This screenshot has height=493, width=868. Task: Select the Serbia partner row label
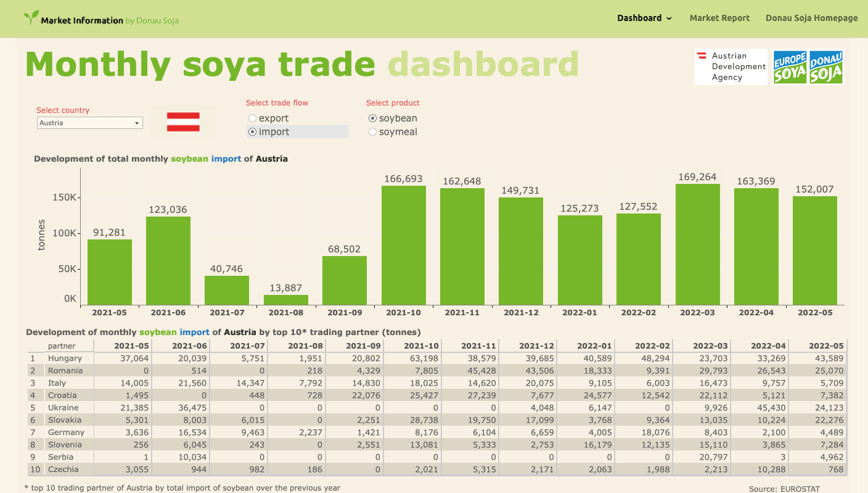[60, 457]
